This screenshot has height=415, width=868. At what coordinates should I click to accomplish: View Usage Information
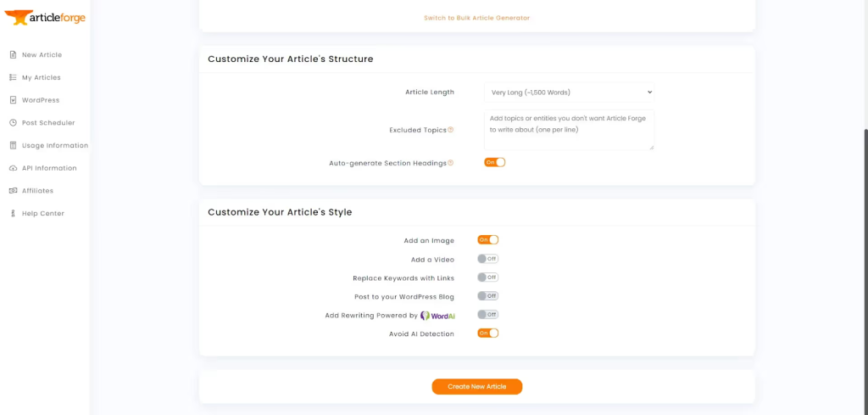click(55, 146)
